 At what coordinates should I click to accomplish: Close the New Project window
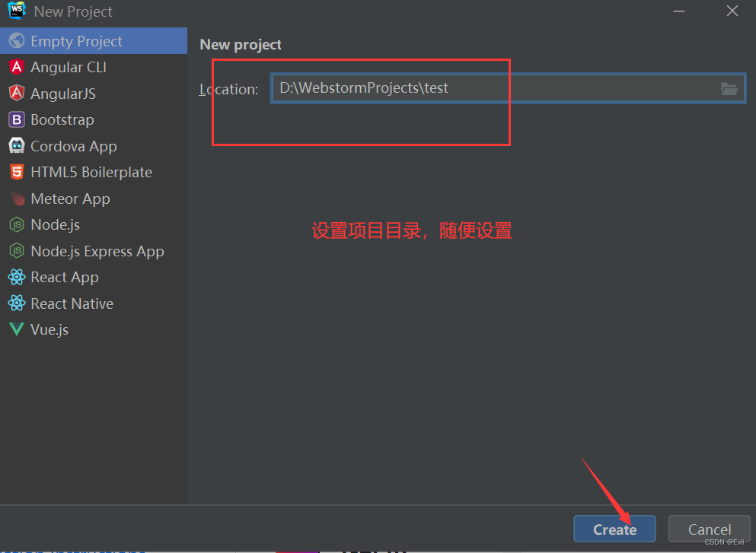pyautogui.click(x=732, y=11)
